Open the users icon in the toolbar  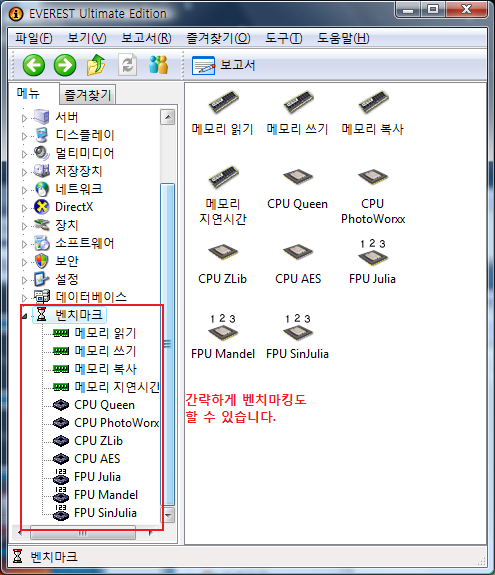[x=158, y=65]
